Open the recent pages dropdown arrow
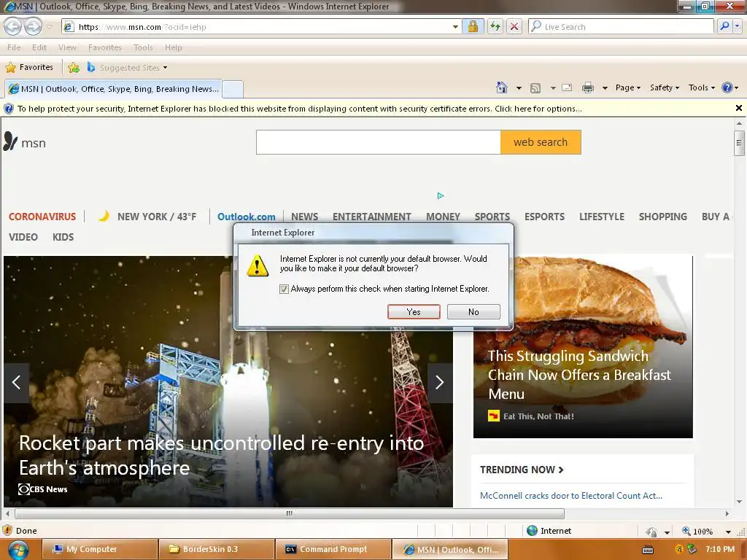Screen dimensions: 747x560 (x=50, y=27)
